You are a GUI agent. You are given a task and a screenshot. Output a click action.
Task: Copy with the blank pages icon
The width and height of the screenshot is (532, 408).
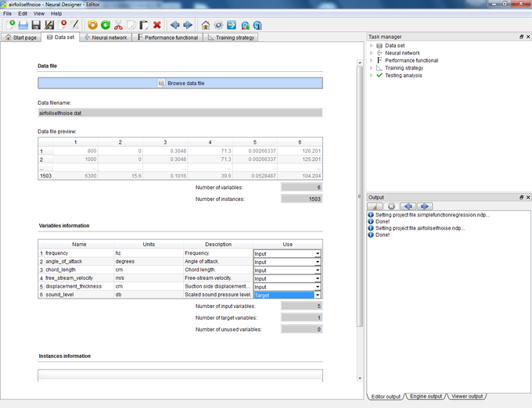click(x=131, y=25)
